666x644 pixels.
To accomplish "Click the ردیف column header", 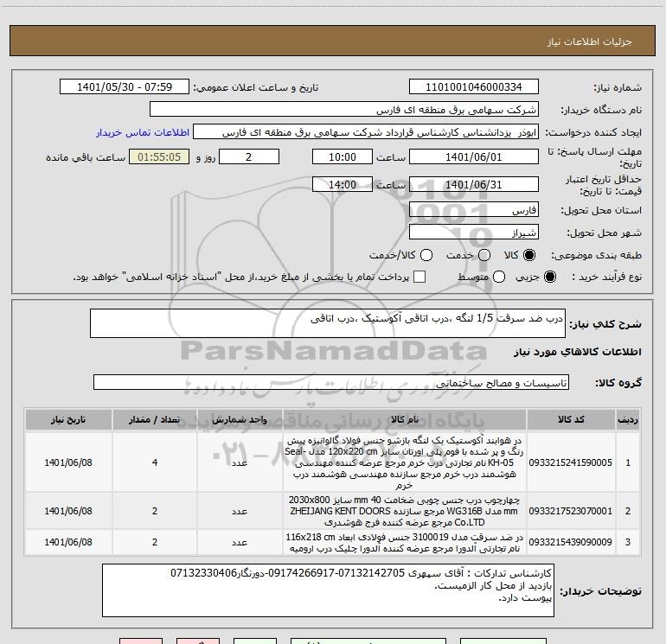I will click(628, 419).
